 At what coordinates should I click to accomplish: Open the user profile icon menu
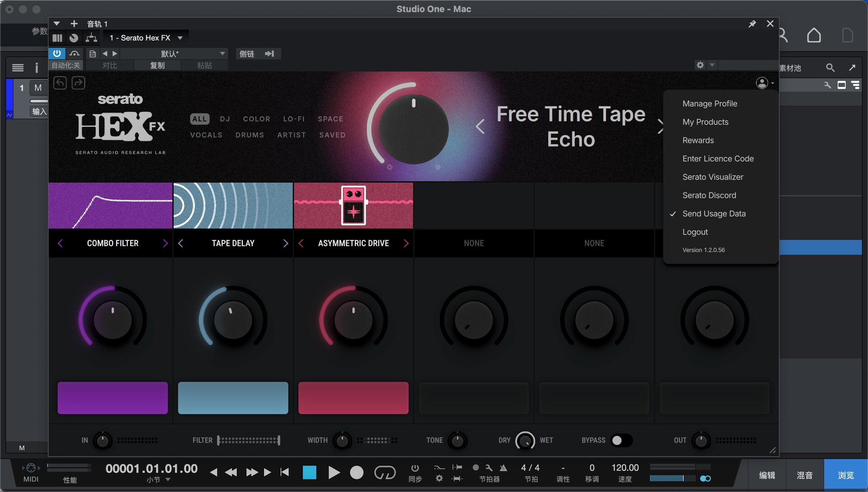pyautogui.click(x=762, y=83)
